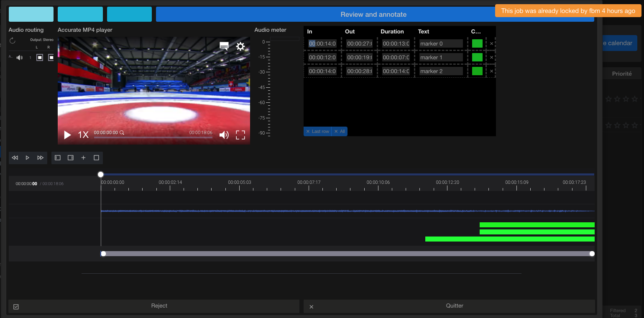
Task: Click the fast-forward transport button
Action: 41,158
